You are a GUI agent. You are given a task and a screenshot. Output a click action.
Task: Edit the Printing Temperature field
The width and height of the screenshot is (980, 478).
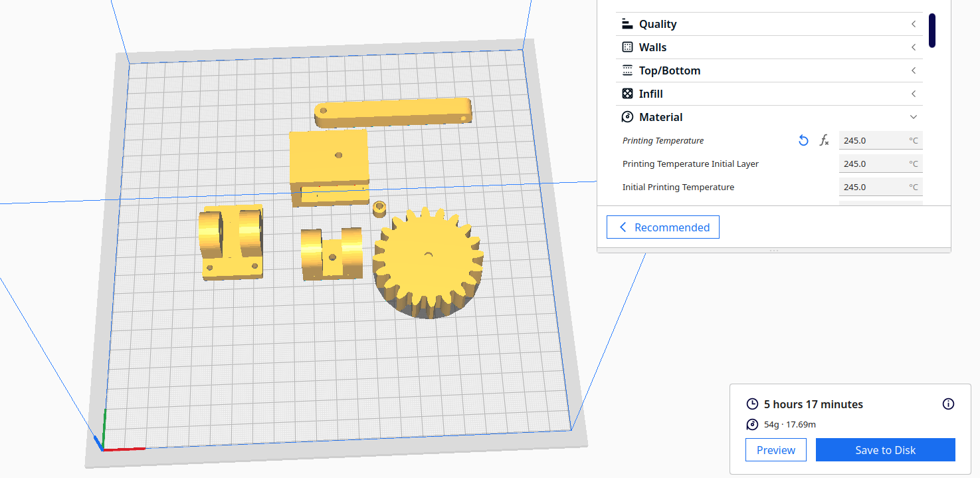pos(880,140)
